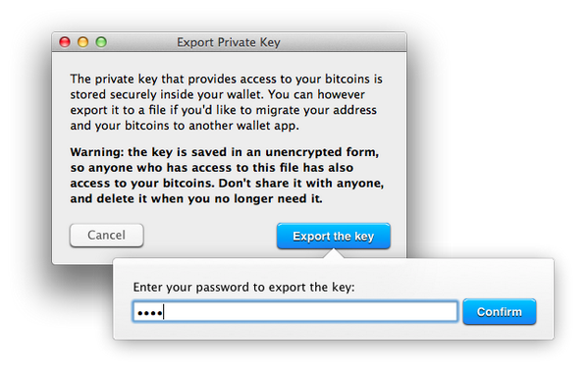The width and height of the screenshot is (588, 377).
Task: Close the Export Private Key window
Action: [x=65, y=42]
